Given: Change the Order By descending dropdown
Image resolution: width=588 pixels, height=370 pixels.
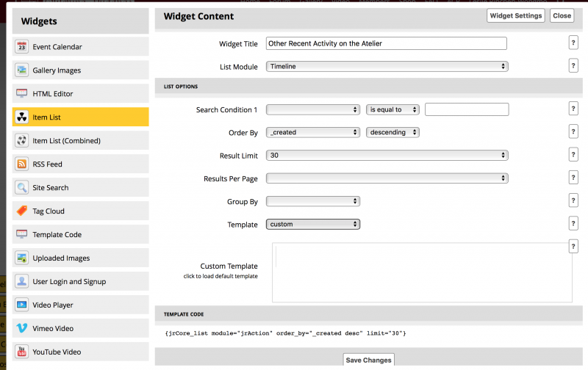Looking at the screenshot, I should [392, 132].
